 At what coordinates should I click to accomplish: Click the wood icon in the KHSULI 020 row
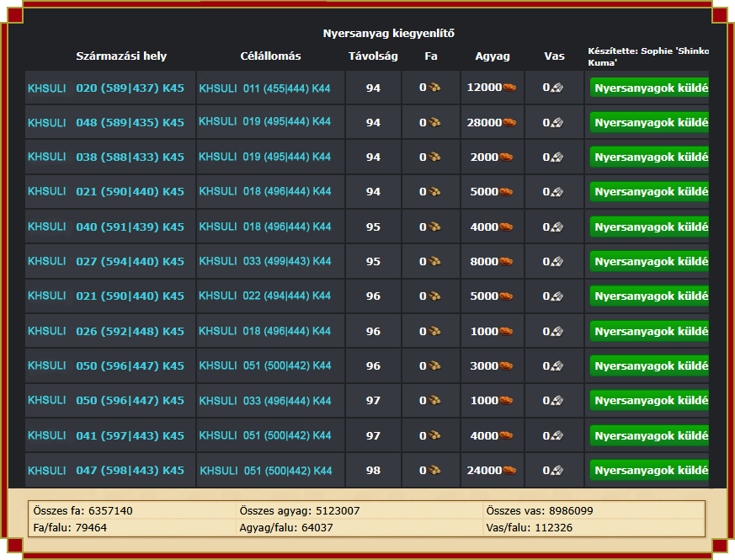point(434,87)
